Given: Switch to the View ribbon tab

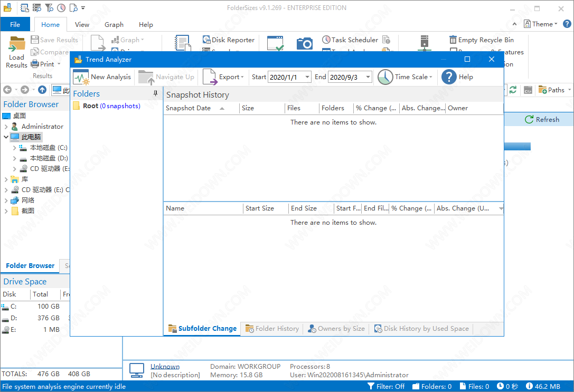Looking at the screenshot, I should [x=82, y=24].
